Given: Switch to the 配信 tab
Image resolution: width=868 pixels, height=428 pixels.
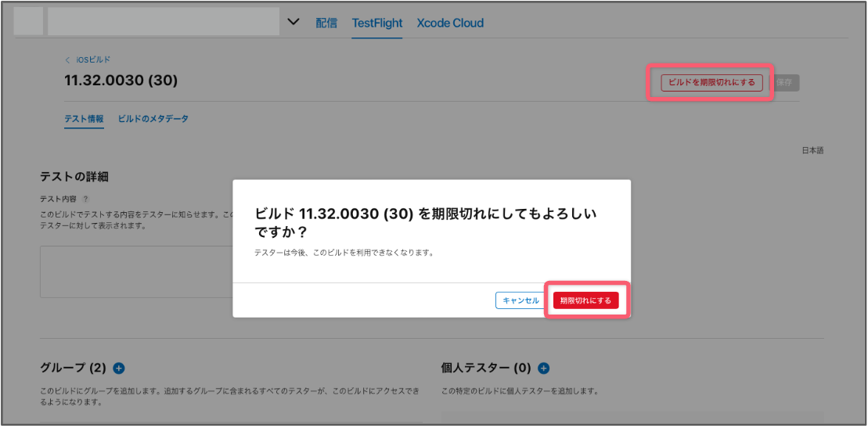Looking at the screenshot, I should click(x=326, y=23).
